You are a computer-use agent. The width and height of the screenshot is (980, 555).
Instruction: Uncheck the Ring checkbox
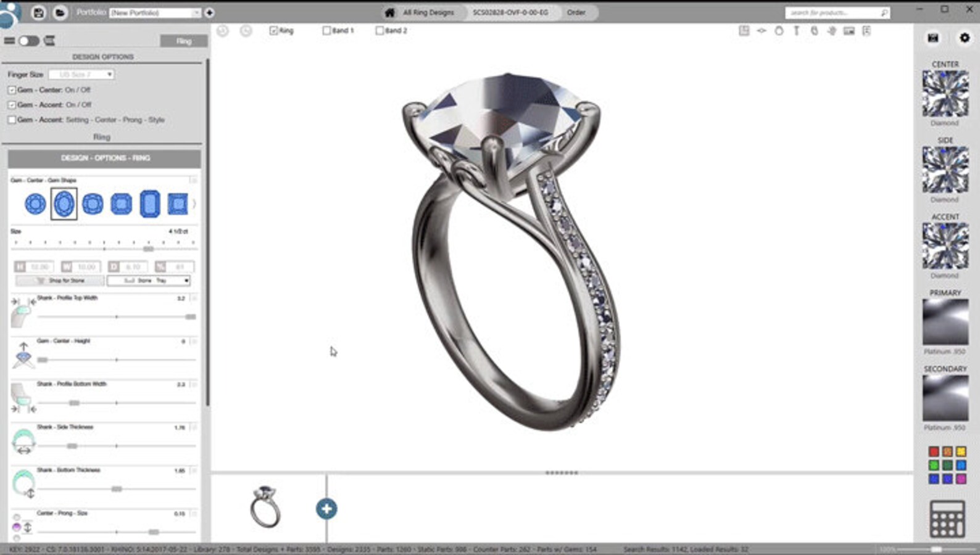click(x=273, y=30)
